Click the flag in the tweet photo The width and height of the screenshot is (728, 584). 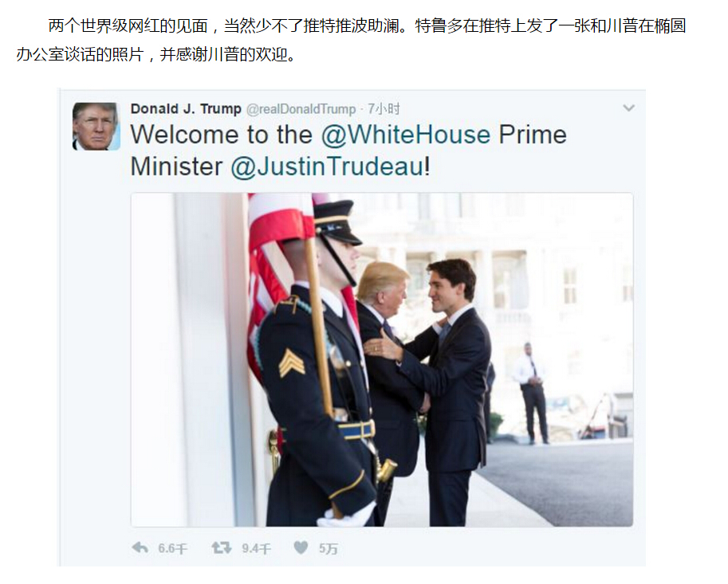[278, 260]
